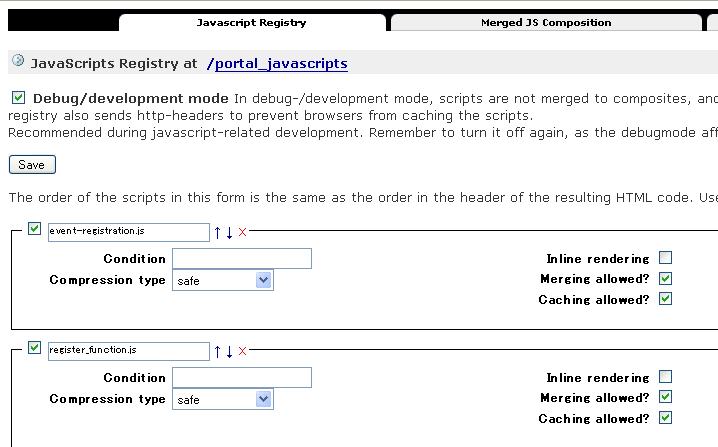Uncheck Merging allowed for register_function.js
The image size is (718, 447).
[665, 397]
